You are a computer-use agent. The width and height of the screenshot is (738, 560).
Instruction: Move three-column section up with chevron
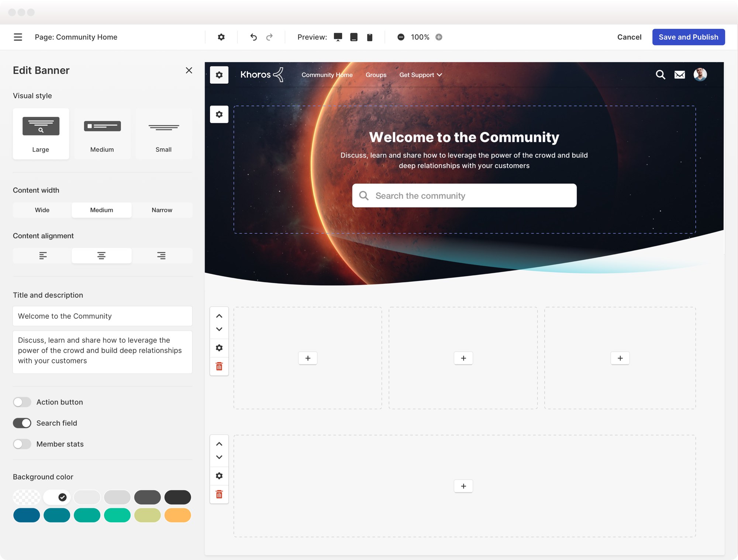coord(219,316)
